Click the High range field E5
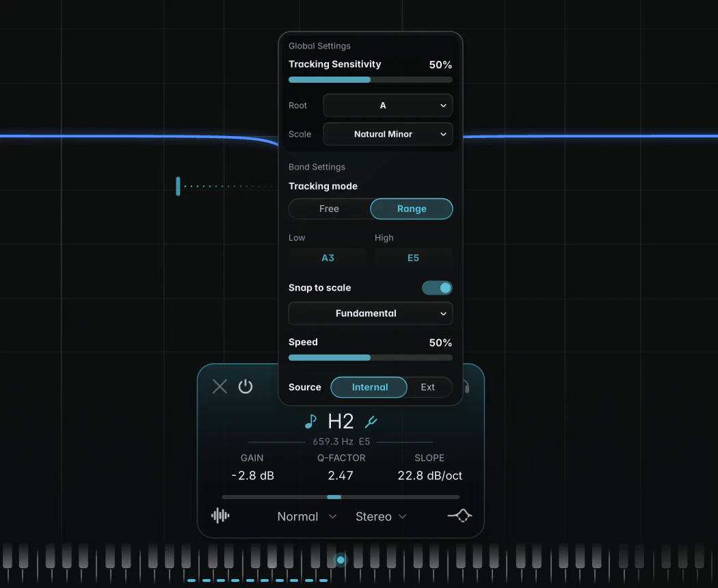Image resolution: width=718 pixels, height=588 pixels. tap(414, 258)
